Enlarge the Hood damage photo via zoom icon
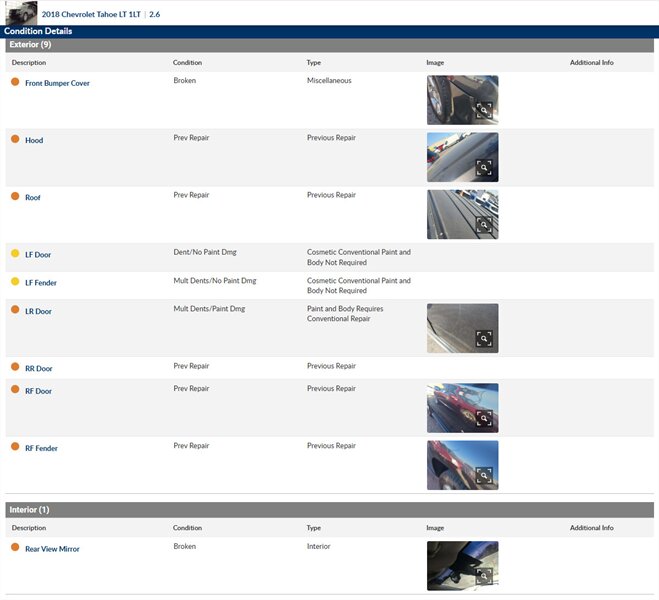 click(x=483, y=168)
